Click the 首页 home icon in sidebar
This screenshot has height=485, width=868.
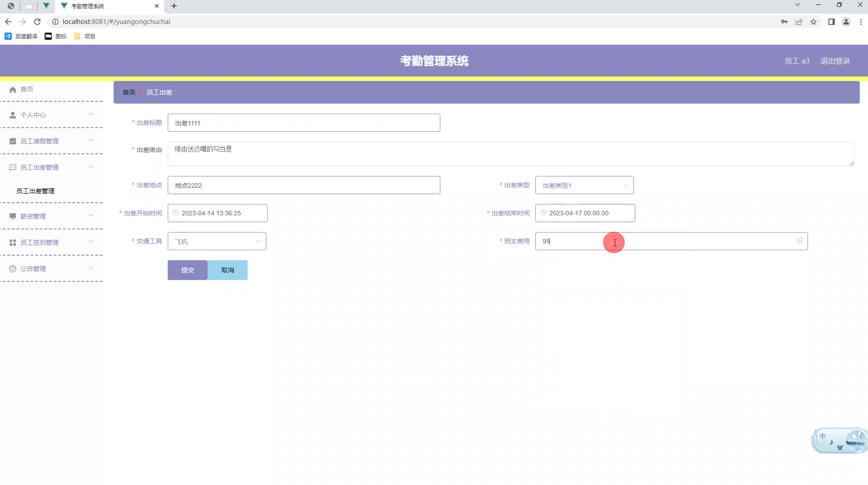point(13,90)
